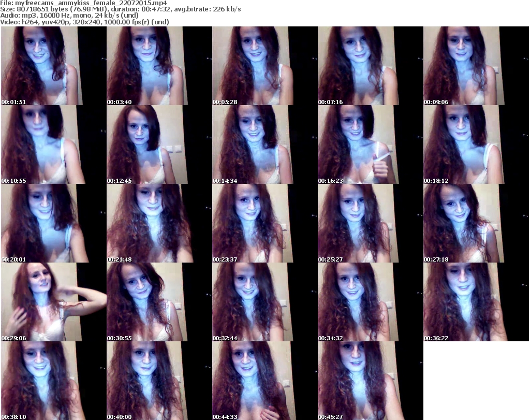Select the thumbnail at 00:27:18

coord(476,223)
